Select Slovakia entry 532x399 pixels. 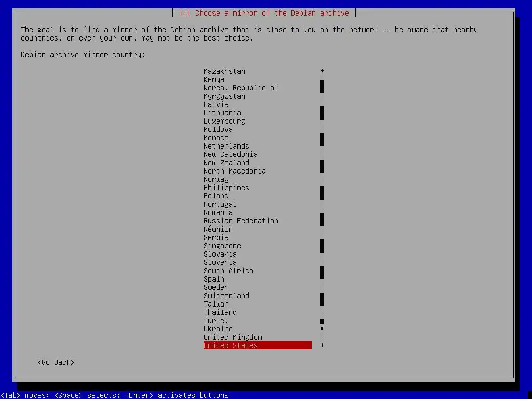point(220,254)
